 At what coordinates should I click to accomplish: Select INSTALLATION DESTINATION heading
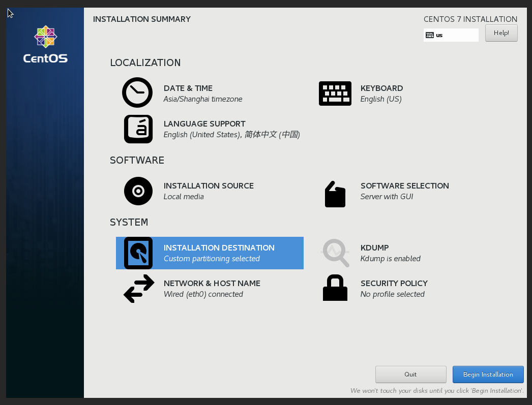219,248
